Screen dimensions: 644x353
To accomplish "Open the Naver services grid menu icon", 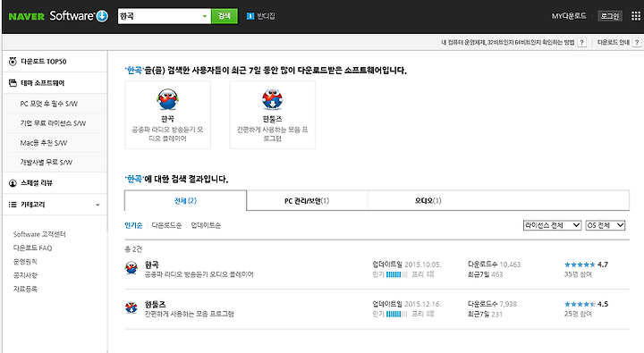I will (635, 16).
